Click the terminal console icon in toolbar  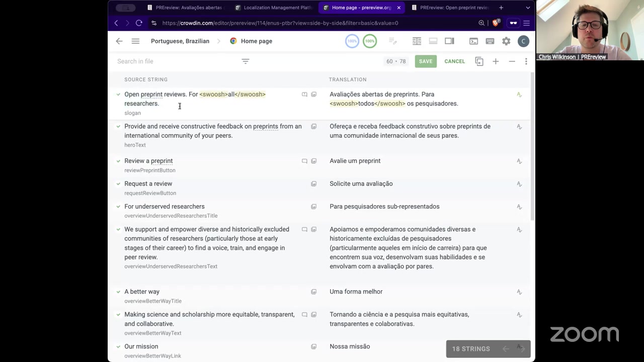[473, 41]
